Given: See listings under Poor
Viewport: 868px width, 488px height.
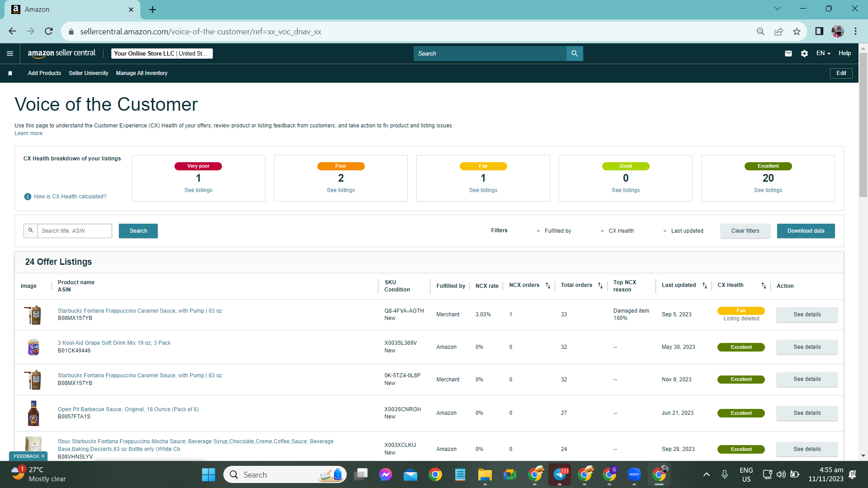Looking at the screenshot, I should point(341,190).
